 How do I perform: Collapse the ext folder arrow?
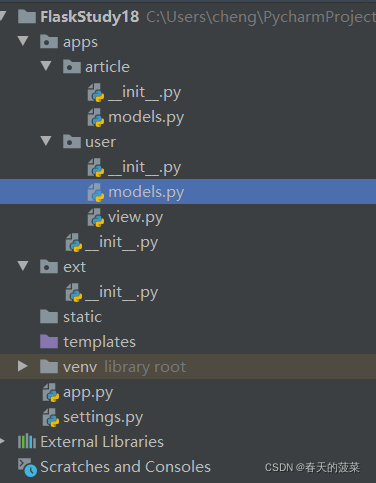pyautogui.click(x=23, y=266)
